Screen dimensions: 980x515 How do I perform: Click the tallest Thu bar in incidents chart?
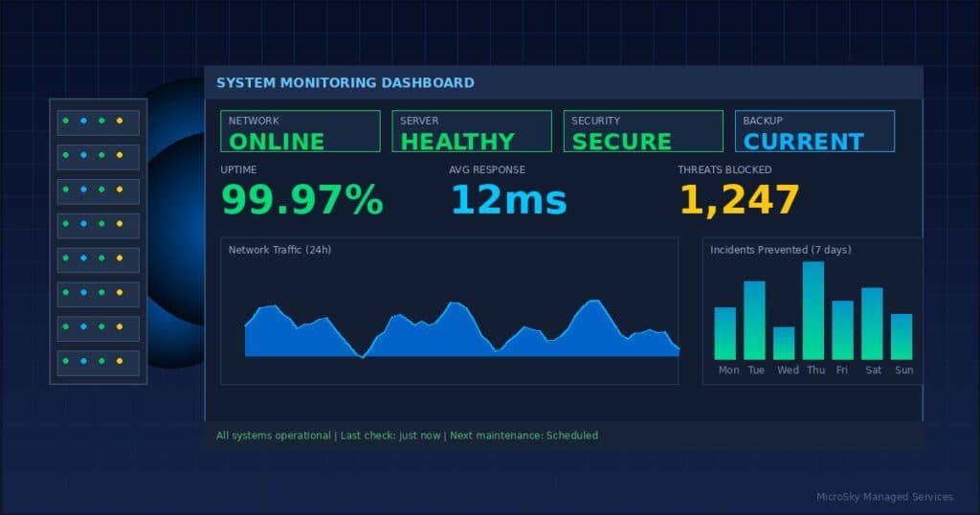[x=813, y=310]
